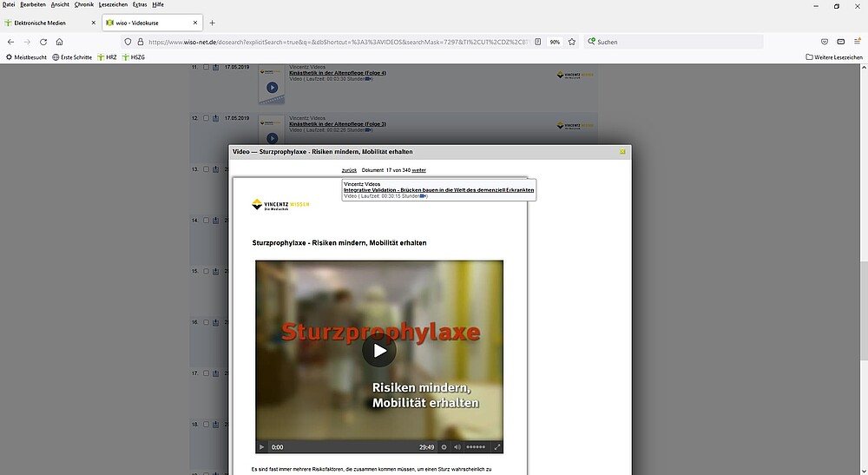Click the Suchen search field
This screenshot has width=868, height=475.
click(x=677, y=42)
